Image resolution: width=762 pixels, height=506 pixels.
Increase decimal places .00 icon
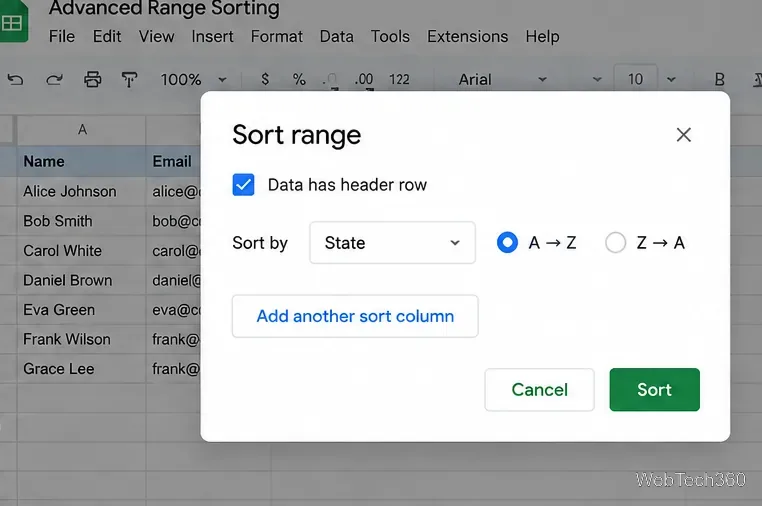(364, 80)
